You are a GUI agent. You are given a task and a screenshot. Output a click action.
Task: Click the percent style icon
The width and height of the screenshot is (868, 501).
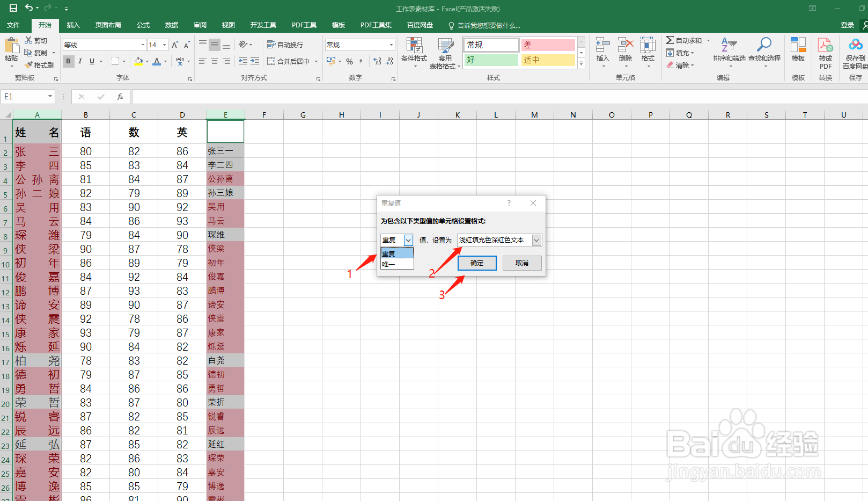point(350,61)
